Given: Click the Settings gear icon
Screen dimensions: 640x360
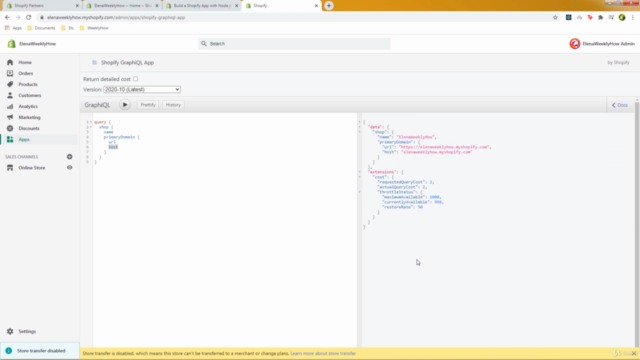Looking at the screenshot, I should [10, 331].
